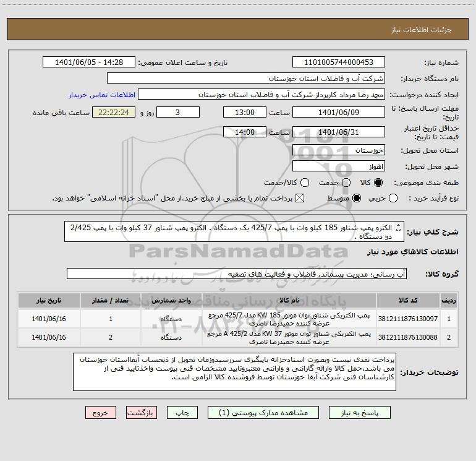The image size is (476, 461).
Task: Click quantity cell showing 2 in row 2
Action: 111,337
